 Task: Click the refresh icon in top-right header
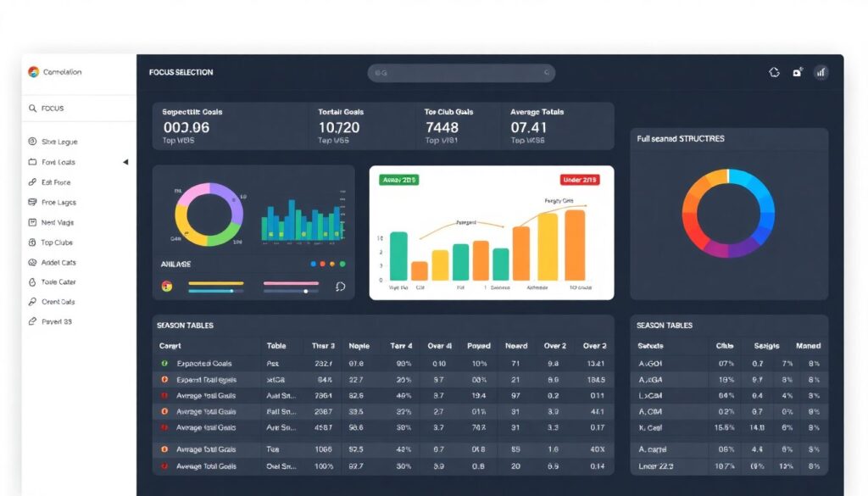pyautogui.click(x=774, y=73)
